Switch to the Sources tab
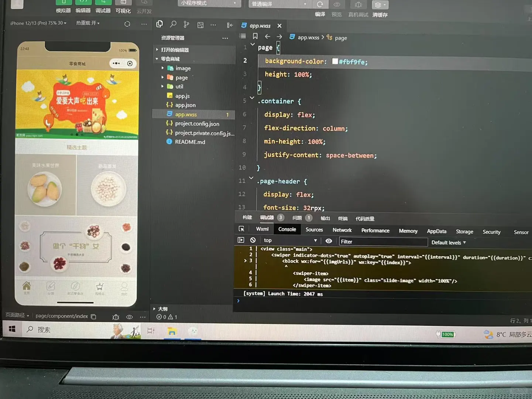This screenshot has height=399, width=532. pyautogui.click(x=314, y=230)
